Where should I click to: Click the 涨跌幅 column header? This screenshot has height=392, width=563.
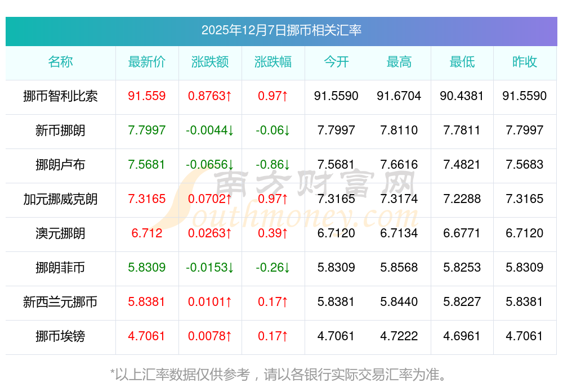273,62
